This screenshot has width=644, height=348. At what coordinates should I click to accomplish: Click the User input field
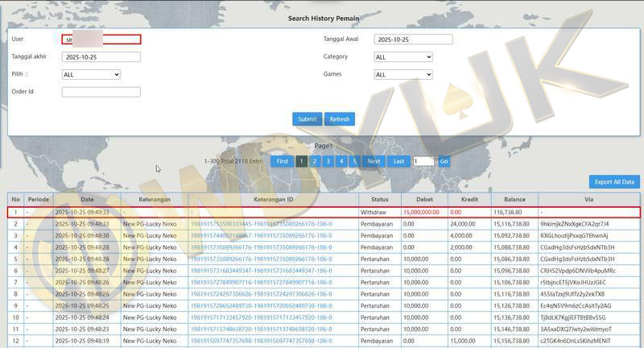coord(101,39)
